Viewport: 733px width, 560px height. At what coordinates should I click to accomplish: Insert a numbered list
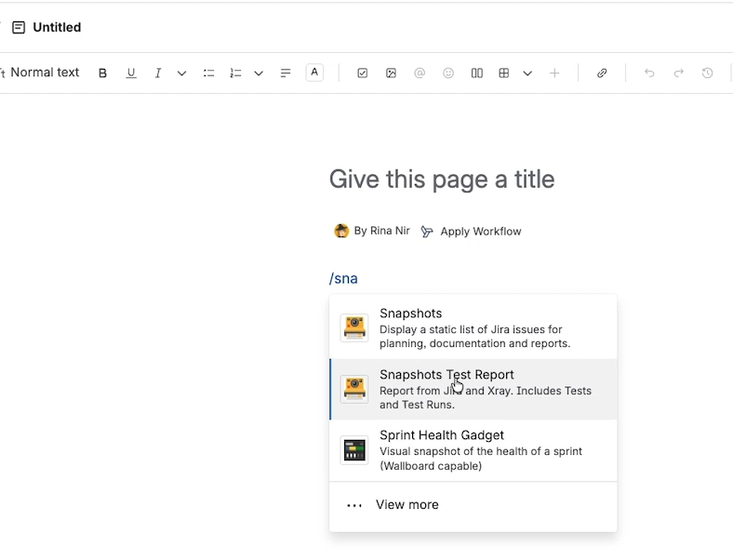click(235, 73)
